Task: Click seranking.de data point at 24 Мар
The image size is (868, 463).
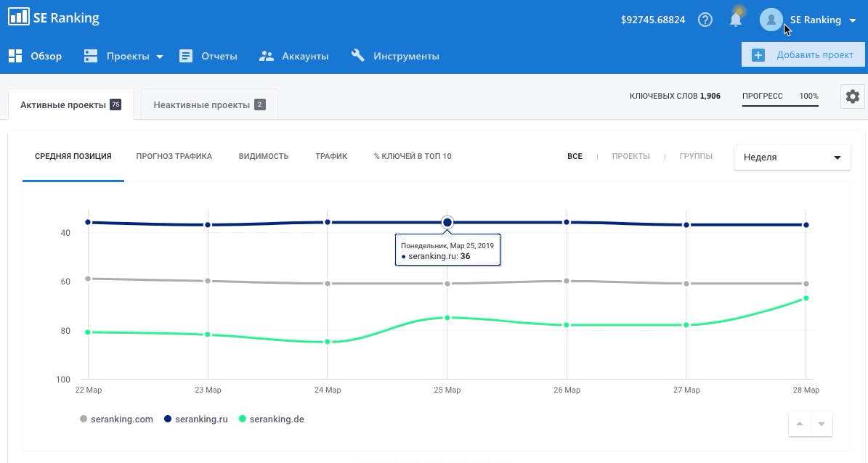Action: (328, 342)
